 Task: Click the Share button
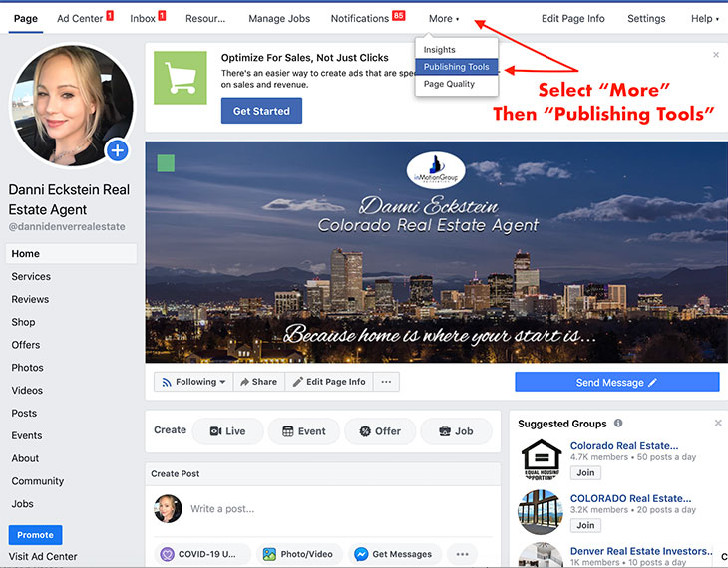[259, 382]
